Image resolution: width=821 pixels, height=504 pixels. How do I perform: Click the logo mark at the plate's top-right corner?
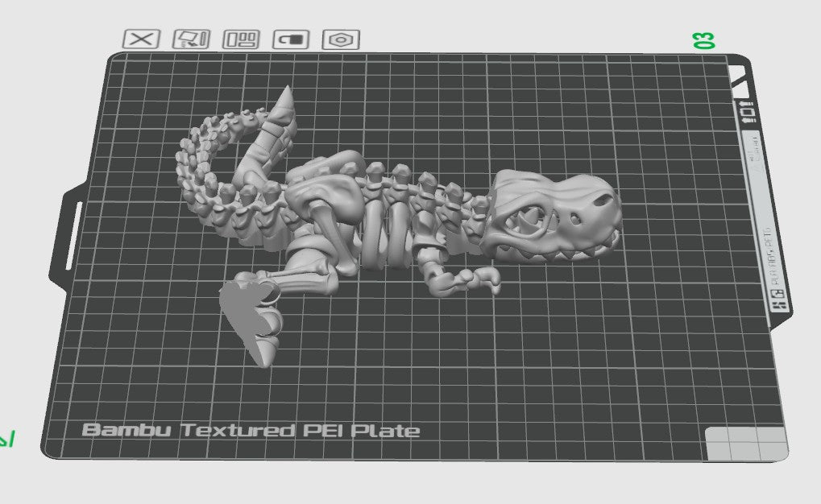point(740,77)
